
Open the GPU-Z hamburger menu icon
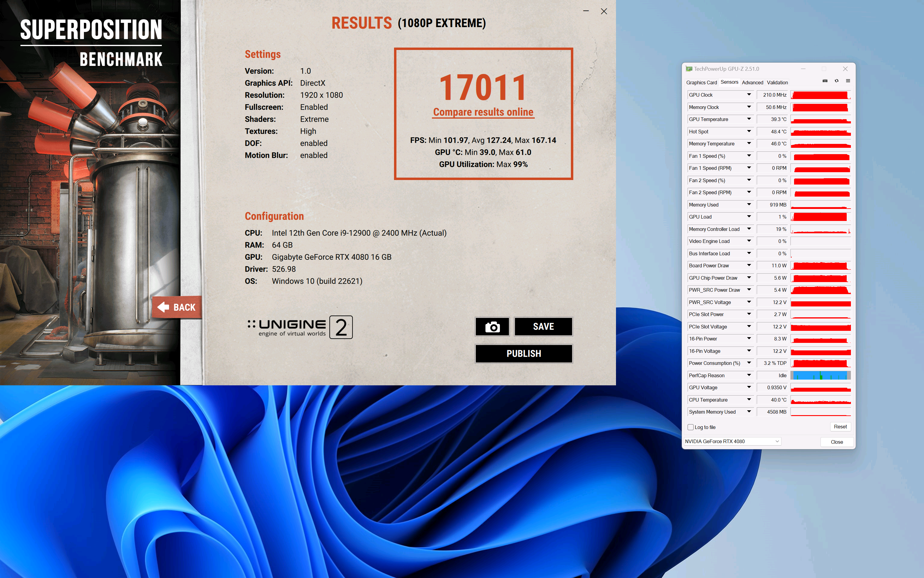(848, 81)
